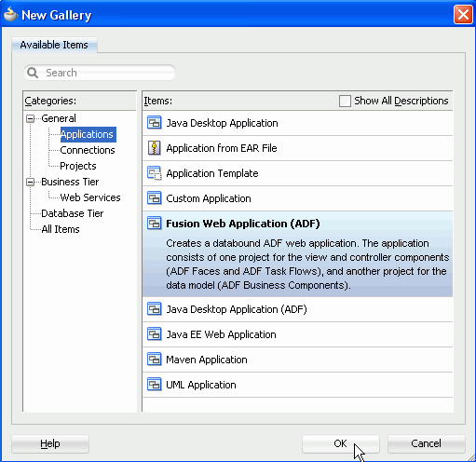Click the Java Desktop Application (ADF) icon
476x462 pixels.
click(154, 309)
